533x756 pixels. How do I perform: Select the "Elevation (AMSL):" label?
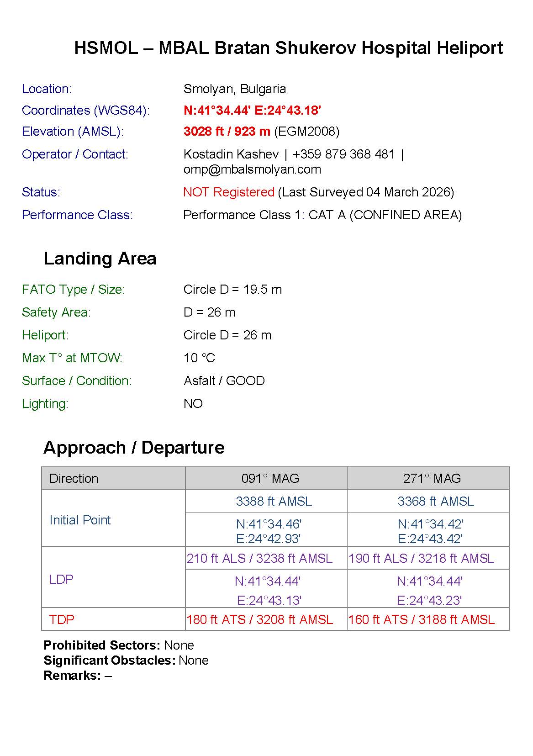73,132
